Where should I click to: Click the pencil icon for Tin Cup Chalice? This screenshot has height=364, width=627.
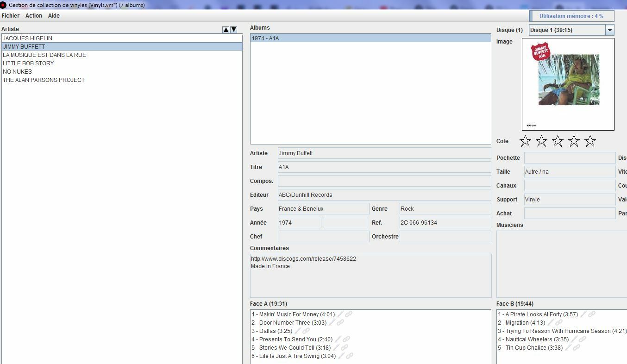click(x=568, y=347)
